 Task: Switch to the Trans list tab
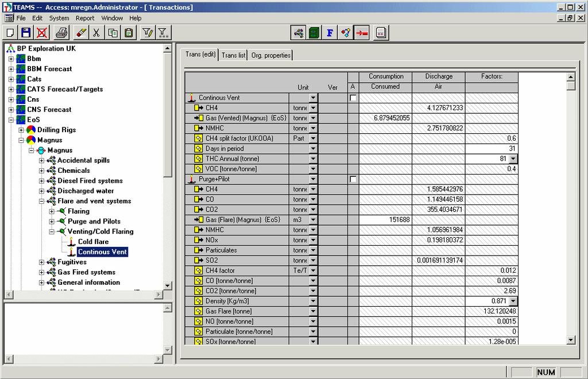pyautogui.click(x=233, y=55)
